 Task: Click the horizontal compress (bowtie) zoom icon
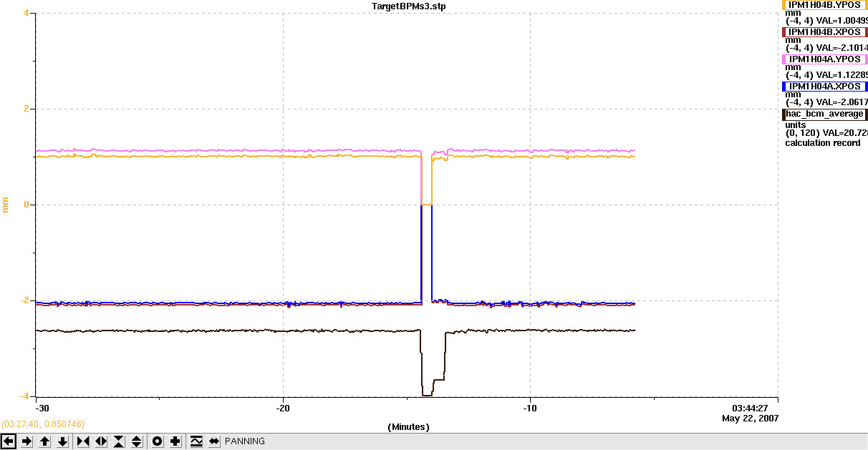tap(83, 441)
